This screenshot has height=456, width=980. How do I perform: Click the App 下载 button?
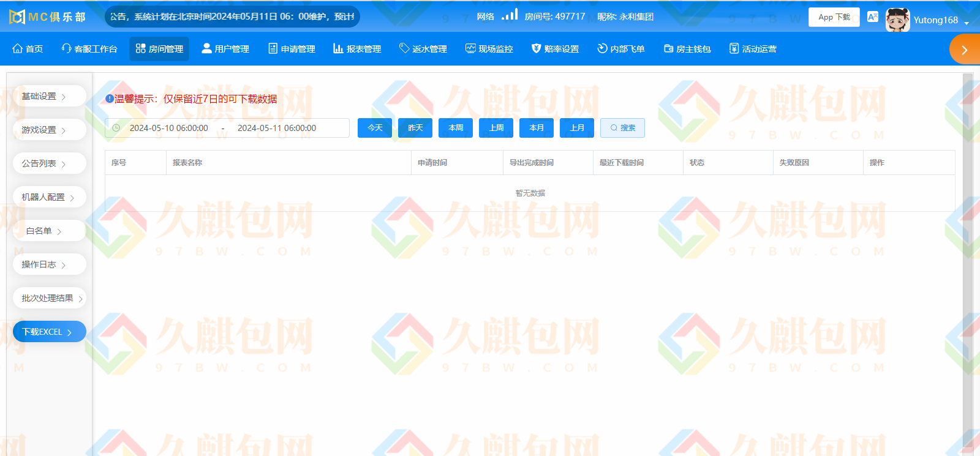pyautogui.click(x=834, y=17)
